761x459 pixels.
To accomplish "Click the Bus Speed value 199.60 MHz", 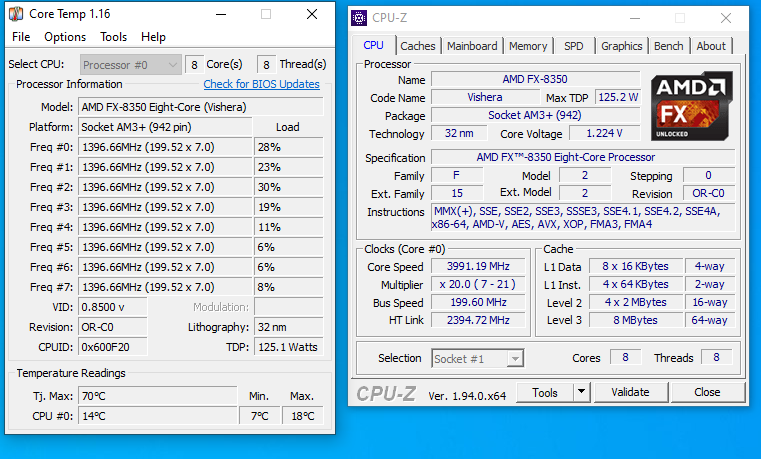I will (x=478, y=302).
